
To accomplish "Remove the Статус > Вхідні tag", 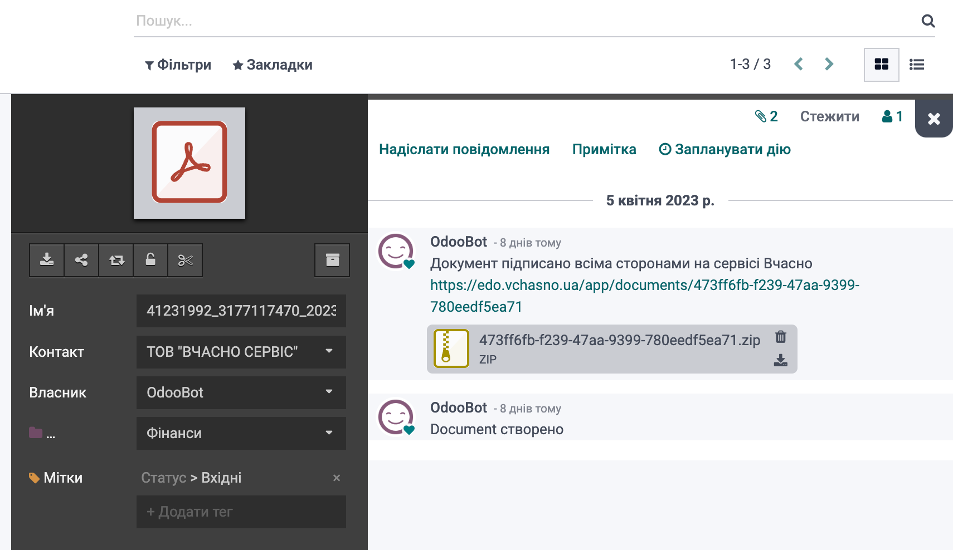I will click(x=336, y=478).
